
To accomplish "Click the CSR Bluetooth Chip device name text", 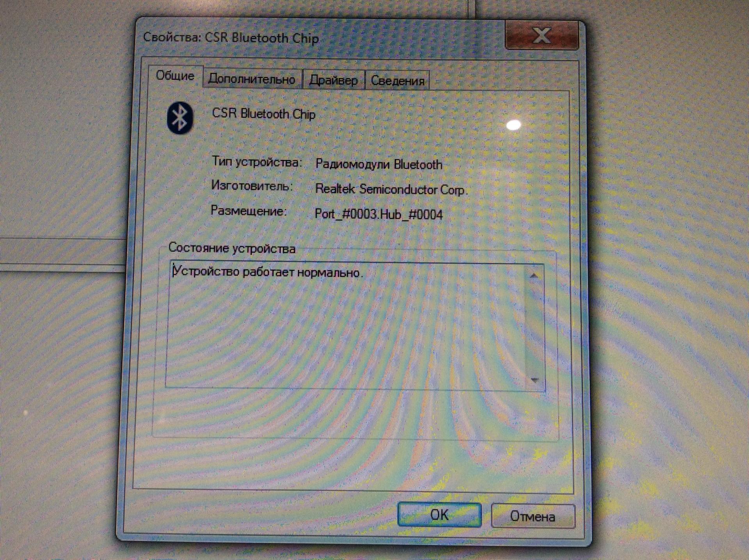I will (263, 114).
